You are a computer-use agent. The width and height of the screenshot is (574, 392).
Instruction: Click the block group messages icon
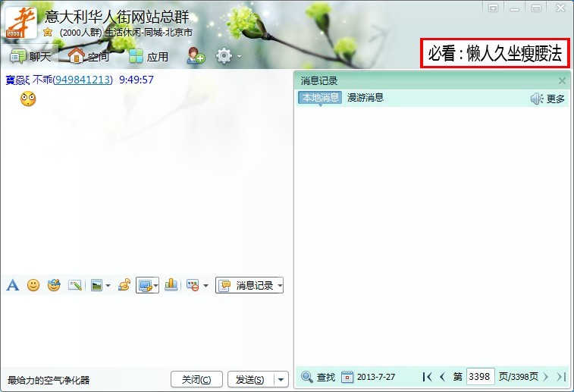[x=193, y=286]
